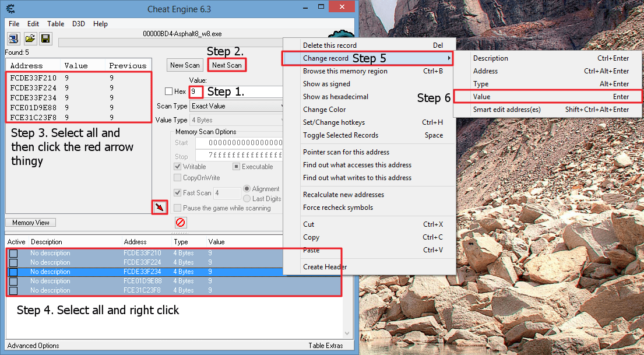Toggle the Fast Scan checkbox
This screenshot has width=644, height=355.
click(177, 193)
